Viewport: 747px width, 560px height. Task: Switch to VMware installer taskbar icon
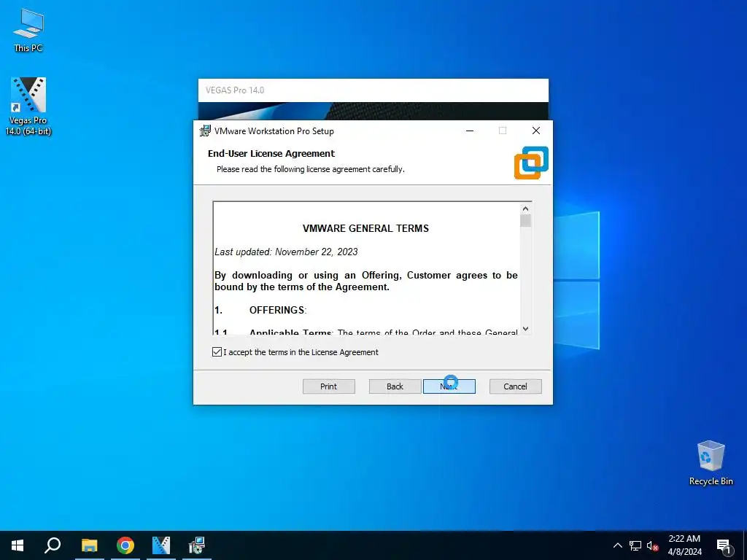pyautogui.click(x=197, y=545)
